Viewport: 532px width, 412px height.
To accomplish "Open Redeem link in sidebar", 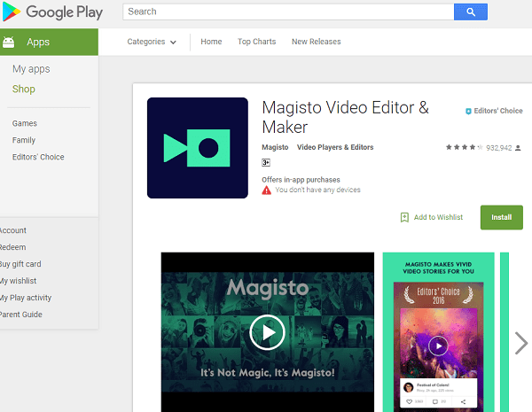I will (12, 247).
